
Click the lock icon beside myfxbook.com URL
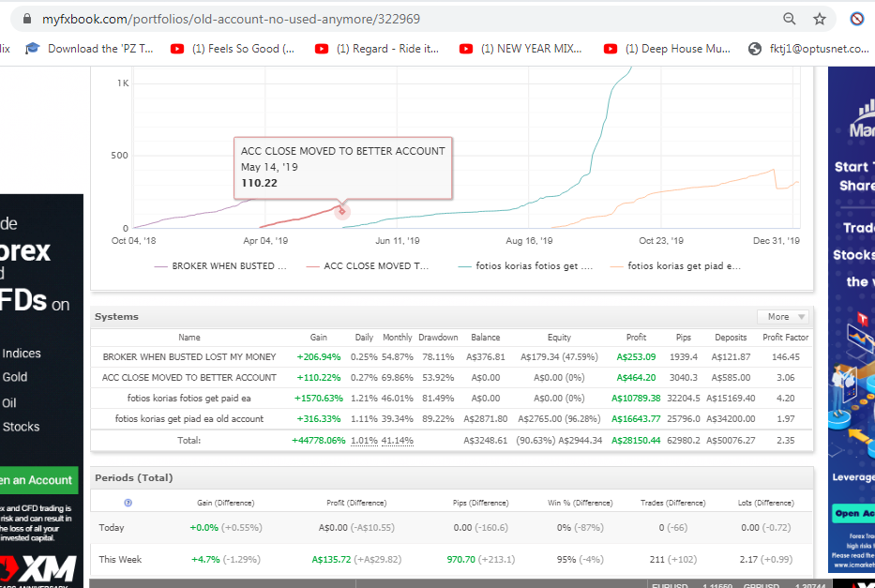(27, 20)
